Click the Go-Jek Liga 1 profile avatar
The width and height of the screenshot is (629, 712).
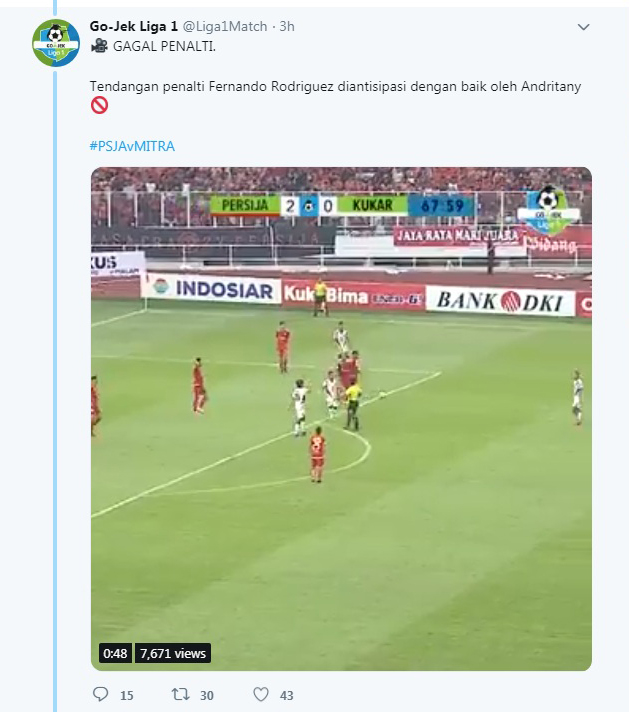(56, 43)
